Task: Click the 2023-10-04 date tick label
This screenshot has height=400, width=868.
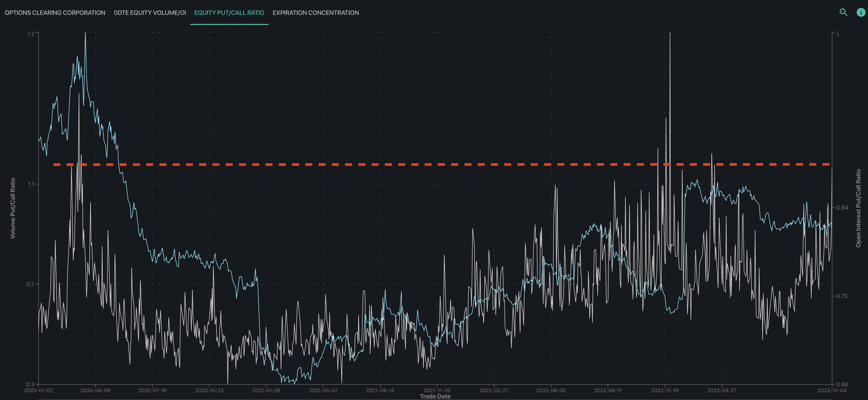Action: (x=832, y=390)
